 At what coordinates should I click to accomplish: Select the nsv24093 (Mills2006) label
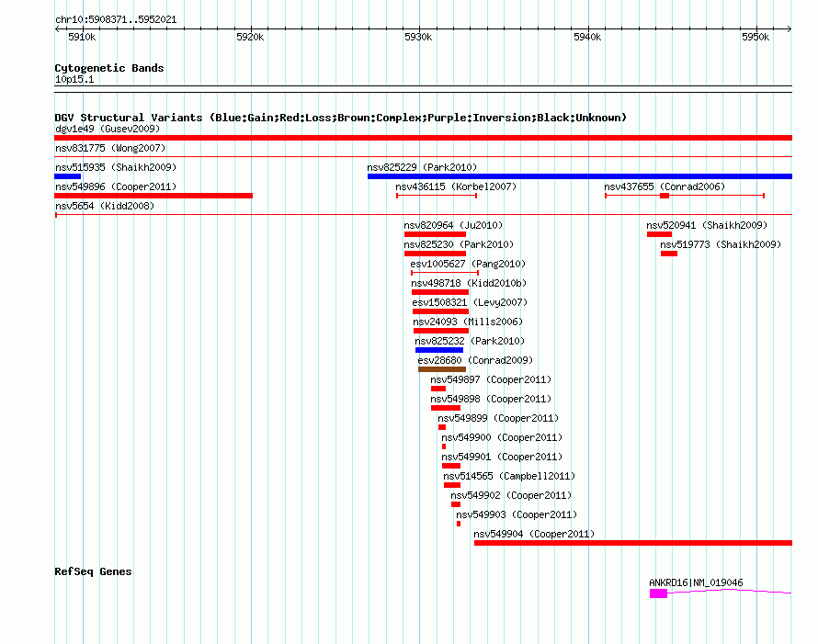pos(468,322)
